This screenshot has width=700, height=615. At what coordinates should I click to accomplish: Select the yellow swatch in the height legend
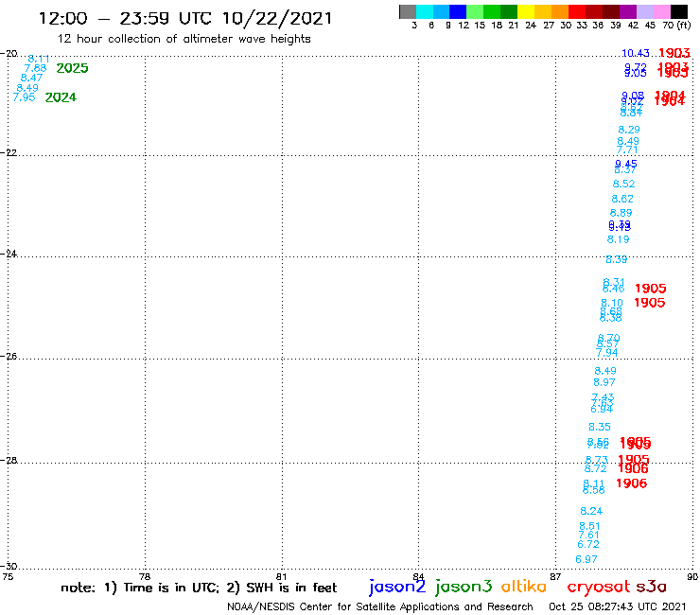[x=526, y=11]
